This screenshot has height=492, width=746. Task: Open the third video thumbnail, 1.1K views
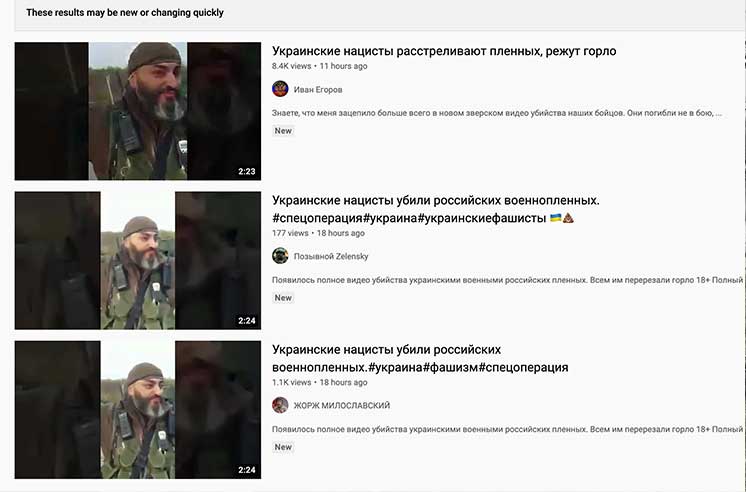point(137,410)
